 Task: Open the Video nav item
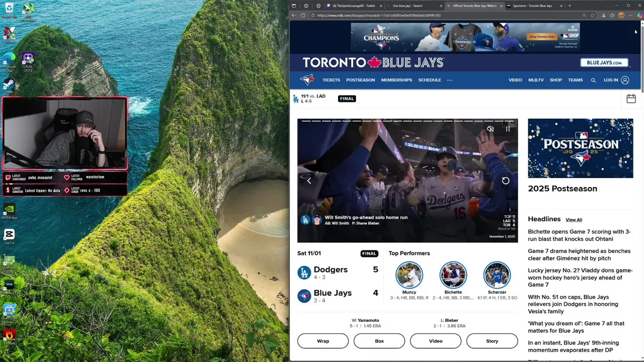coord(515,80)
